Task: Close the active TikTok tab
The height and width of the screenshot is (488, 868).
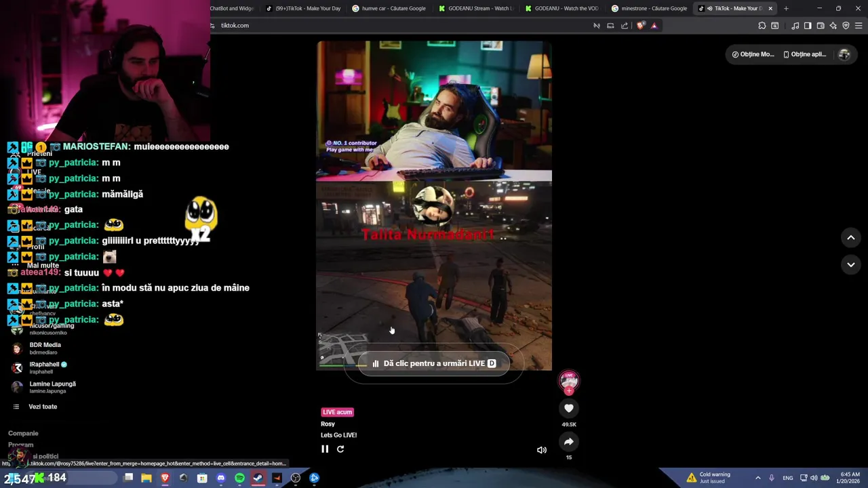Action: click(770, 8)
